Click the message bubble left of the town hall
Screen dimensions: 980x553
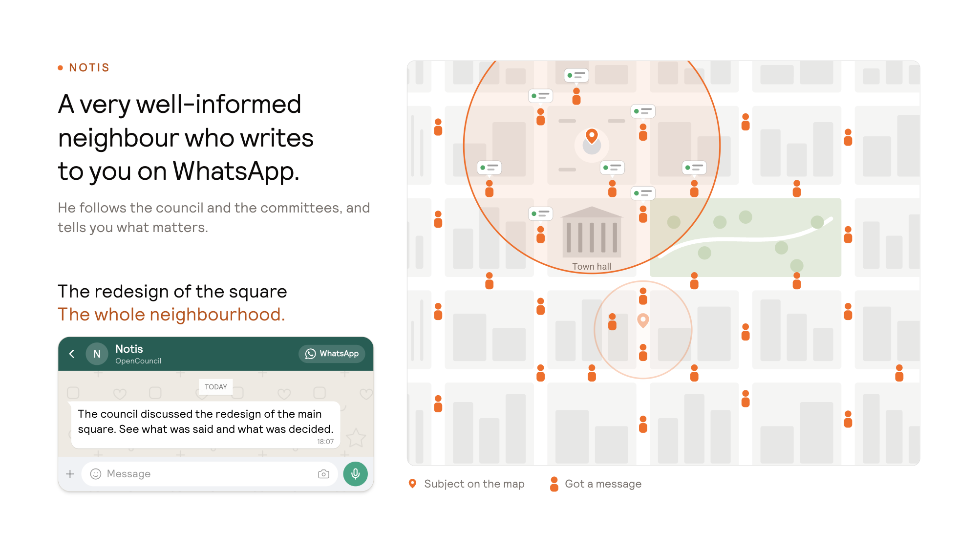tap(541, 213)
